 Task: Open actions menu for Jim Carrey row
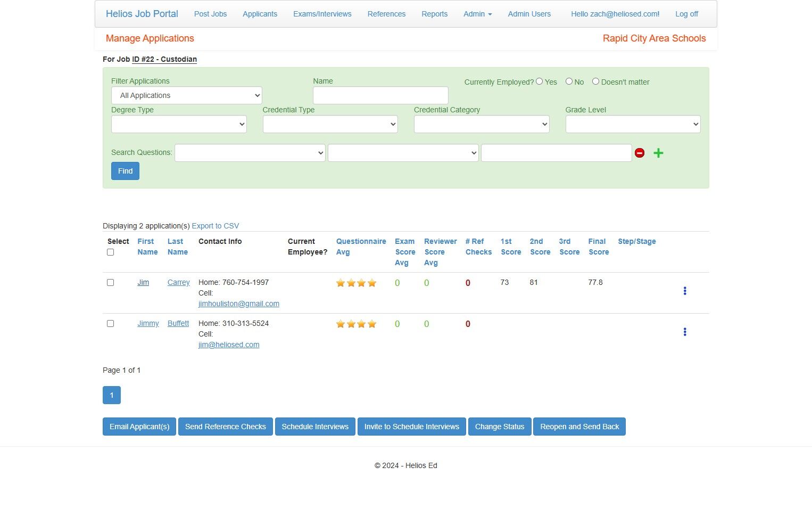coord(685,291)
